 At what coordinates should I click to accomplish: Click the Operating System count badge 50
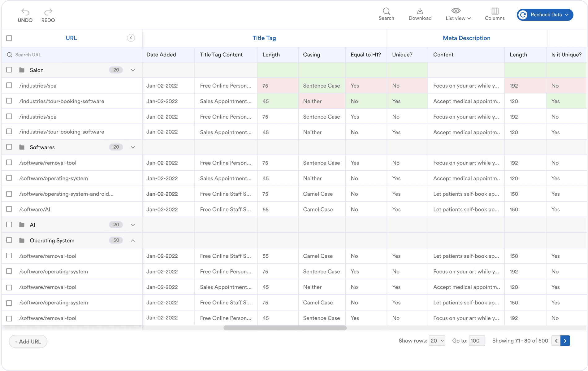click(x=116, y=240)
